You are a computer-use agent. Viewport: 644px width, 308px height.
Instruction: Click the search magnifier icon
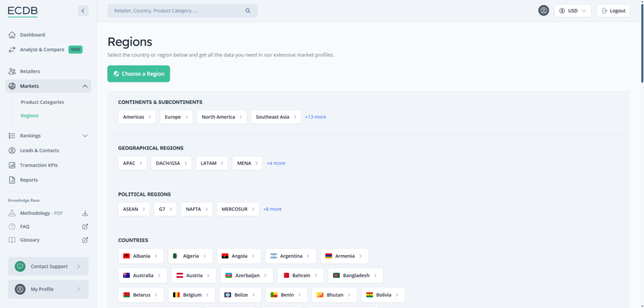248,11
